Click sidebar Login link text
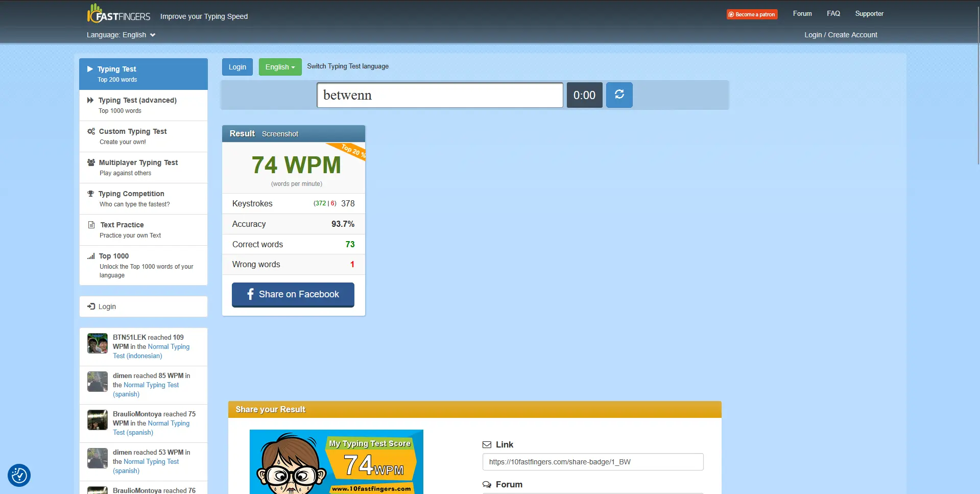 click(x=107, y=307)
